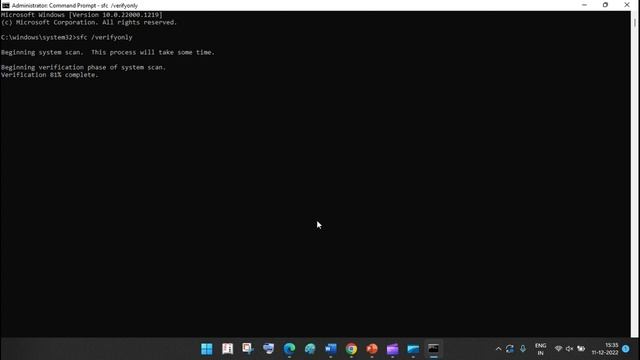Screen dimensions: 640x360
Task: Click the Command Prompt vertical scrollbar
Action: pos(635,174)
